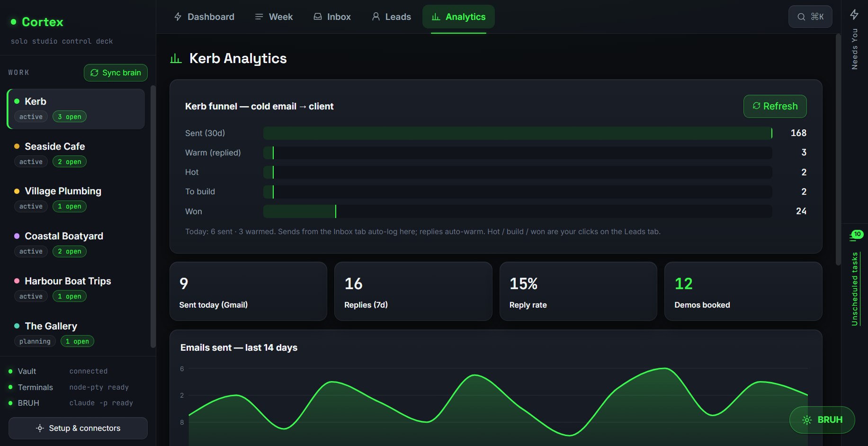Click the Kerb Analytics heading chart icon
This screenshot has height=446, width=868.
coord(176,58)
